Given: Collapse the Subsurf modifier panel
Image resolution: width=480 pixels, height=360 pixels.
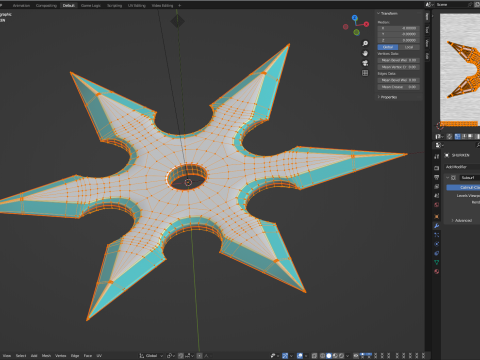Looking at the screenshot, I should click(x=447, y=178).
